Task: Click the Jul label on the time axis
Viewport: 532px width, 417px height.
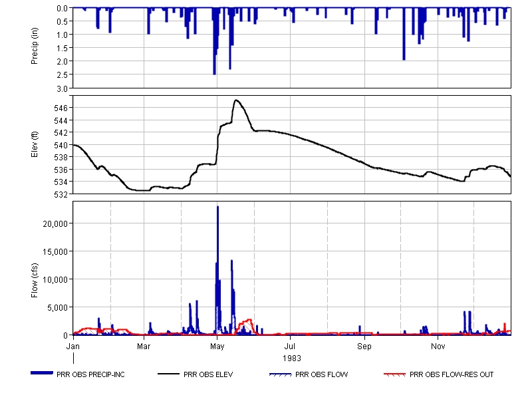Action: (291, 347)
